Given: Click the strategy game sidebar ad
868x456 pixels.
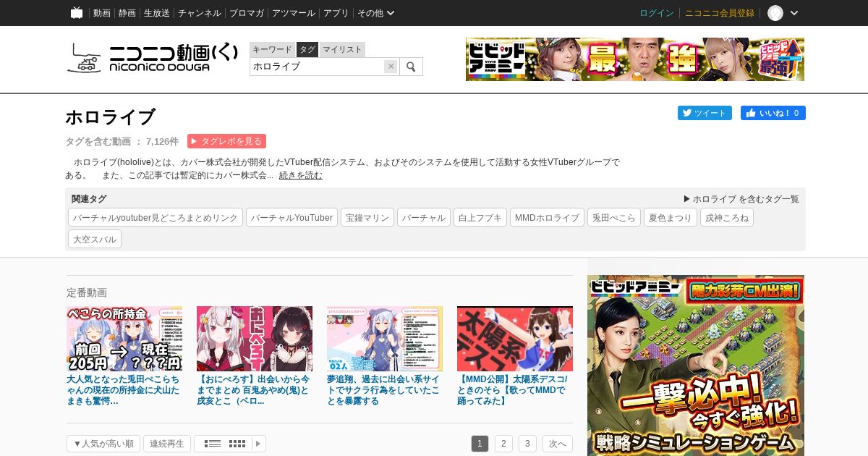Looking at the screenshot, I should 696,366.
